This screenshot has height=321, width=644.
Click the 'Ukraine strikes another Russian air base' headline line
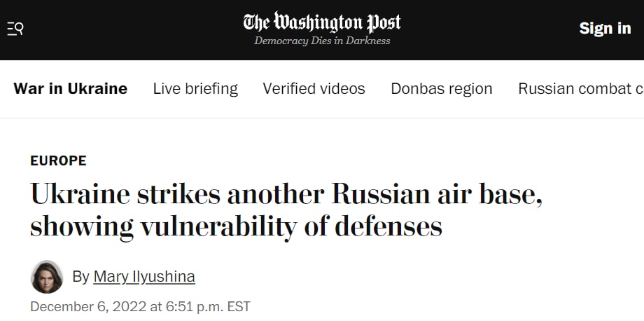tap(286, 193)
